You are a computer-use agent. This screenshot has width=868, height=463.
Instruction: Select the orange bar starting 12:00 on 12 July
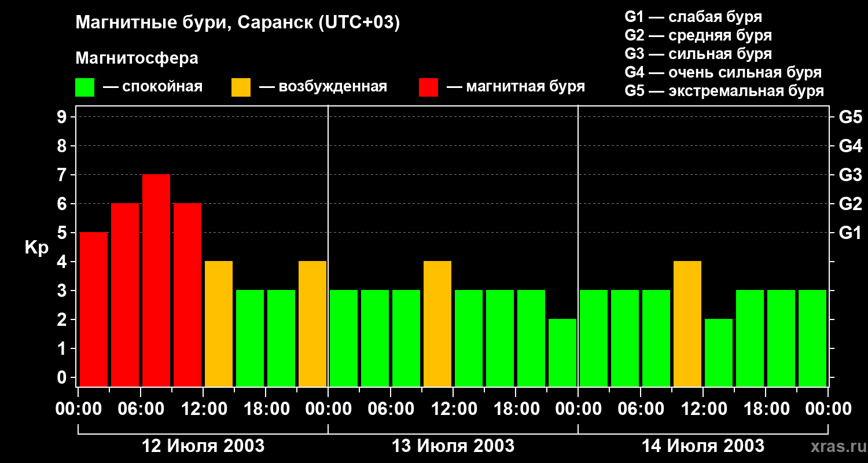(219, 324)
